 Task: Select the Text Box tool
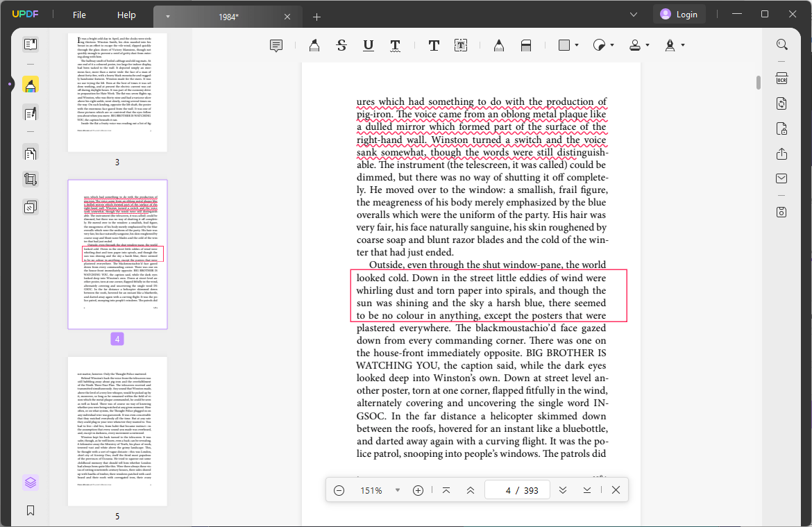tap(461, 46)
